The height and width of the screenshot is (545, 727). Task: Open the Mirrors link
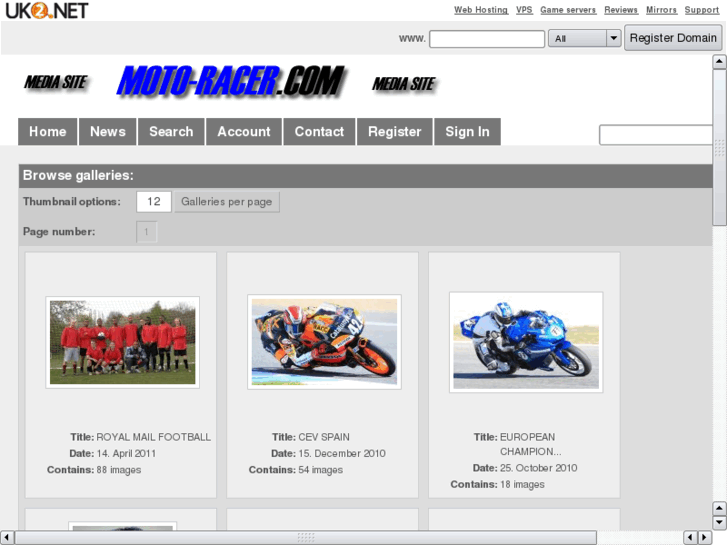pyautogui.click(x=661, y=10)
